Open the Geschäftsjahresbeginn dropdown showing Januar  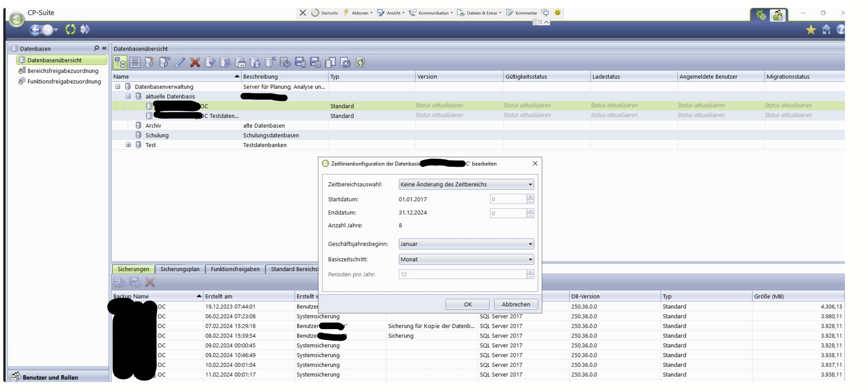point(466,244)
